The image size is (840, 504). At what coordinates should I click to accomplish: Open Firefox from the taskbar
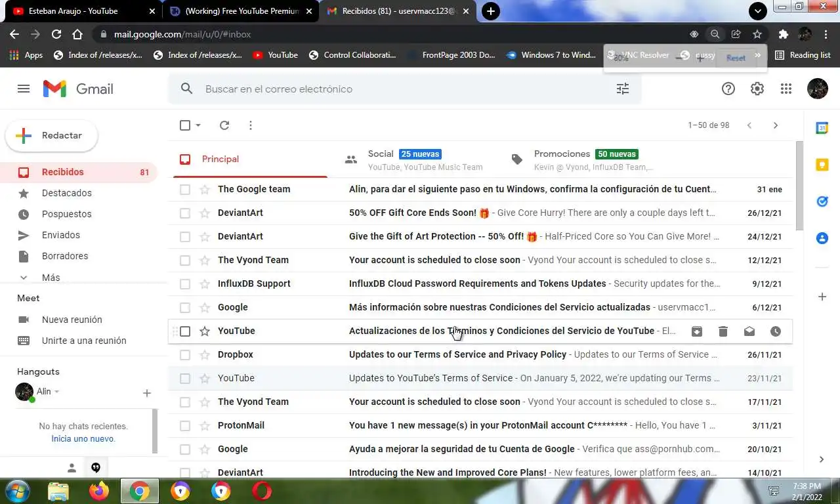click(x=99, y=491)
